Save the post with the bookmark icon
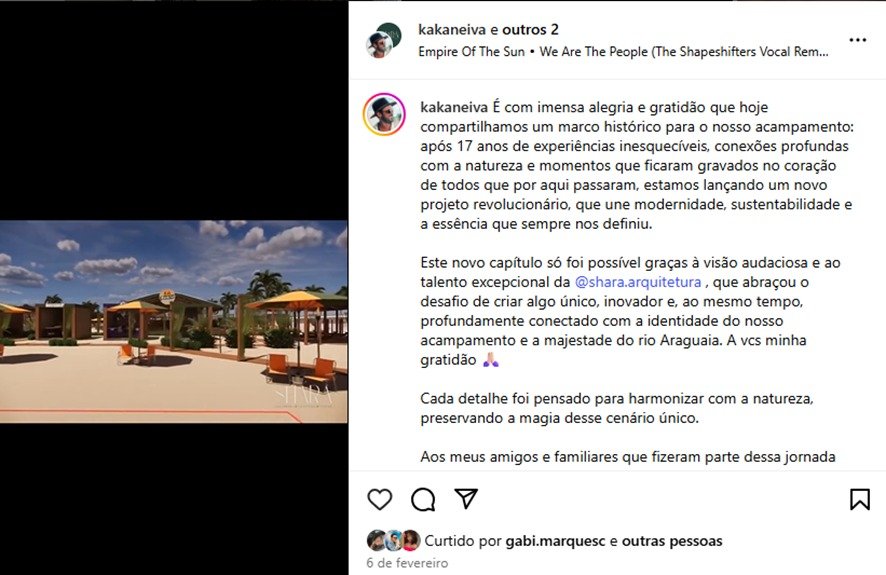The height and width of the screenshot is (575, 886). [859, 499]
